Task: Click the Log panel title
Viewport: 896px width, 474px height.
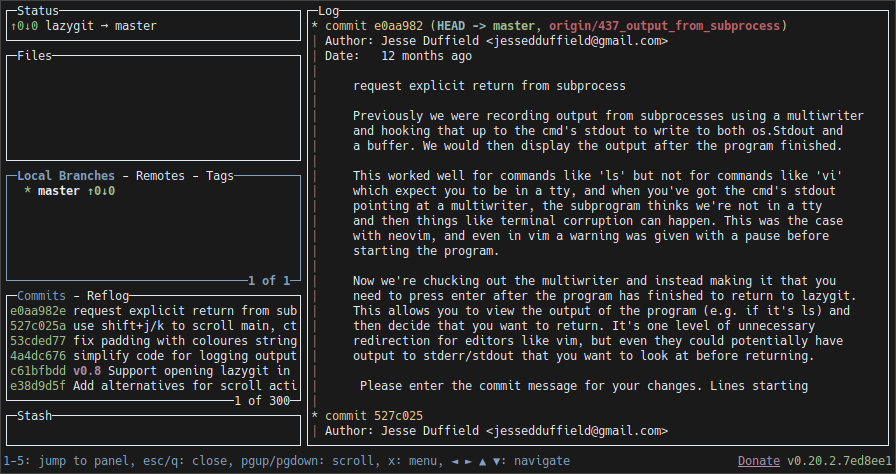Action: point(329,11)
